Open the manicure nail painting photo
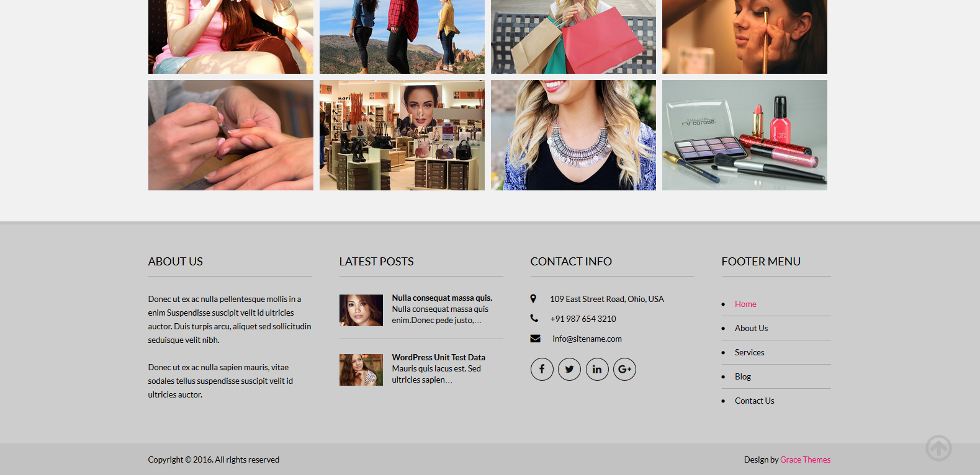 231,135
